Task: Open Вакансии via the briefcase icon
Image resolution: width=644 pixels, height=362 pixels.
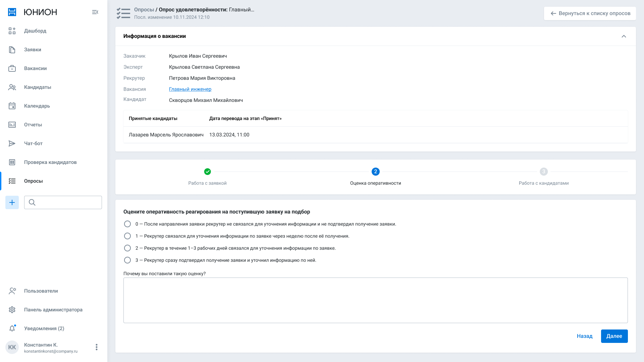Action: tap(12, 68)
